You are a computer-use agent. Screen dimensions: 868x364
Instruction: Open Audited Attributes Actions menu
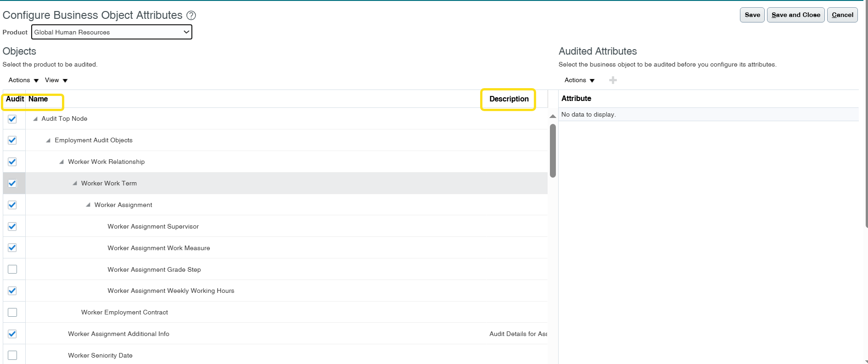click(579, 80)
